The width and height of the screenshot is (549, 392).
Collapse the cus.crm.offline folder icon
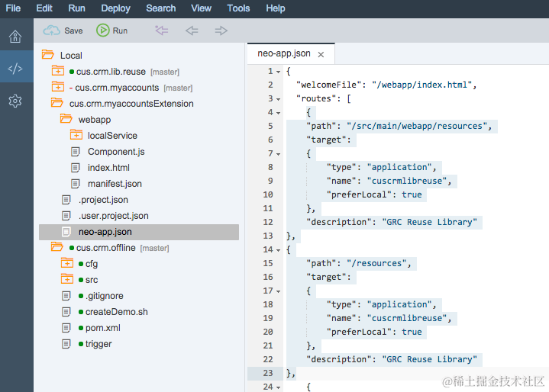57,247
